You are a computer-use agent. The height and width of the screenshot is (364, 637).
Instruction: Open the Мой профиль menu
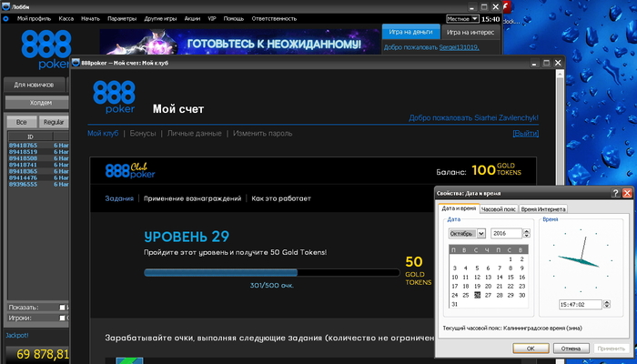(x=35, y=19)
